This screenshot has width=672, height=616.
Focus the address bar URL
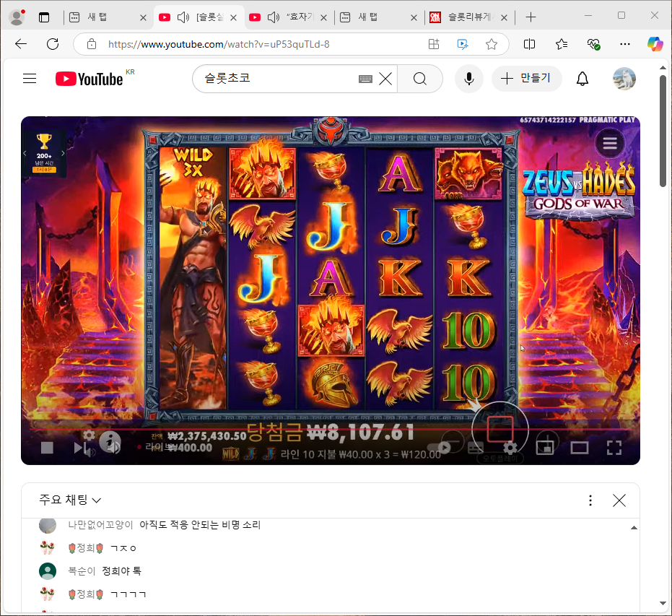click(x=219, y=44)
